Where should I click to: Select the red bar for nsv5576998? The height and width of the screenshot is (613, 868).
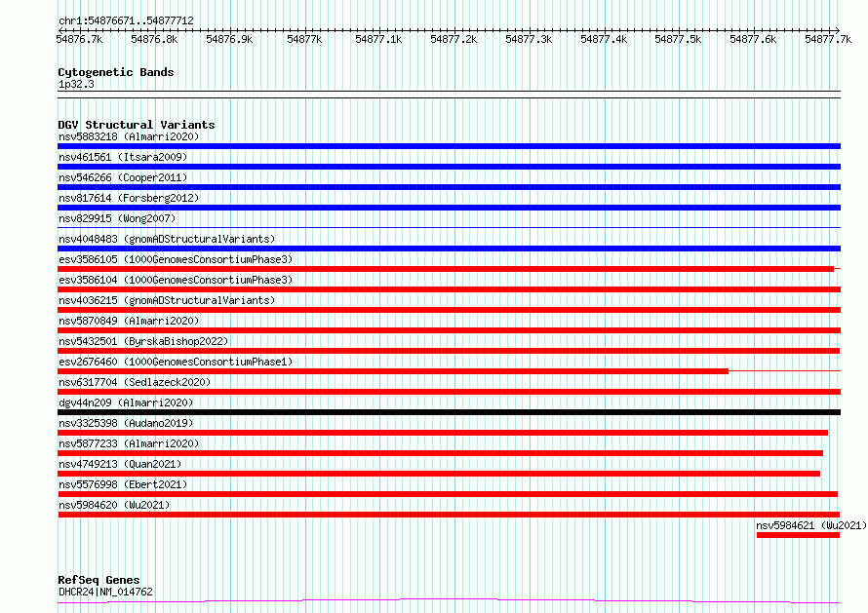(448, 494)
